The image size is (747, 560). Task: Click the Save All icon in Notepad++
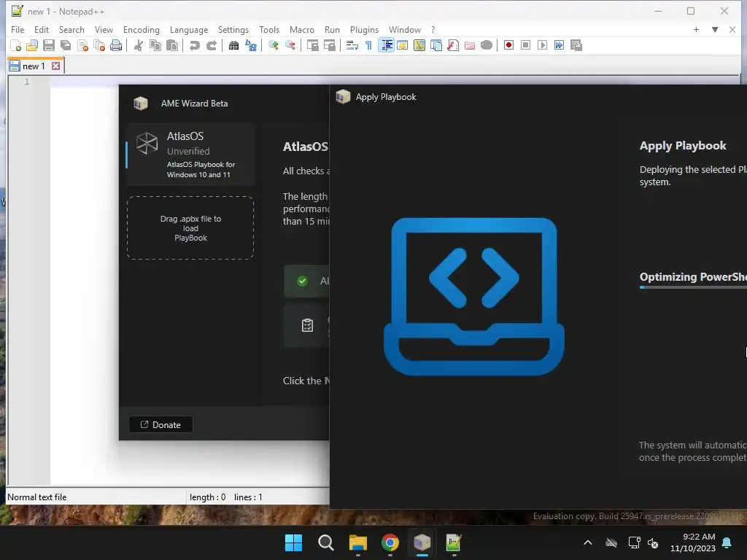coord(65,45)
